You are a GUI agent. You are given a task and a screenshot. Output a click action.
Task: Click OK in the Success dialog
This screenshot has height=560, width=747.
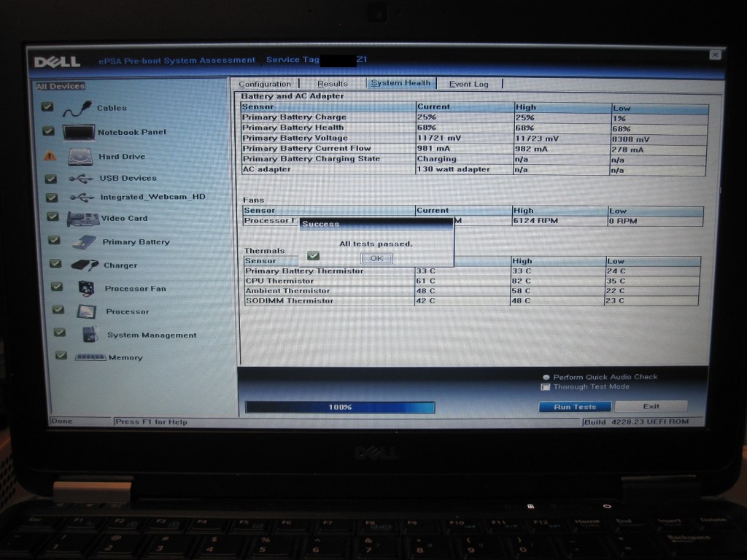pos(376,258)
